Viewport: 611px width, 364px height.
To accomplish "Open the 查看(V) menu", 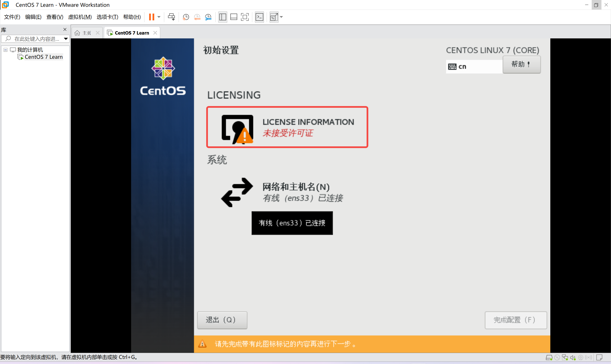I will (x=55, y=17).
